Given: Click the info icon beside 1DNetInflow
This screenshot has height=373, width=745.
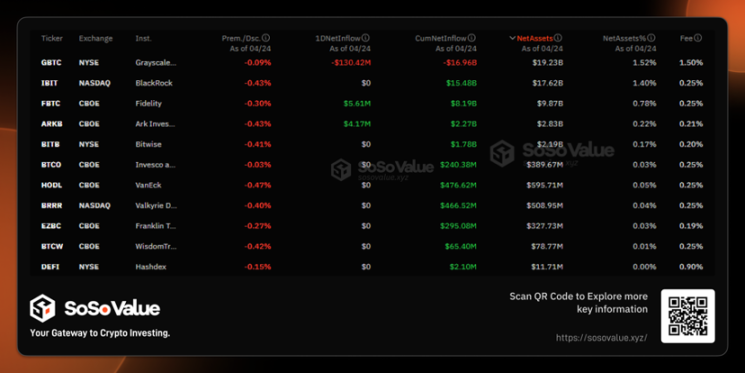Looking at the screenshot, I should 365,38.
